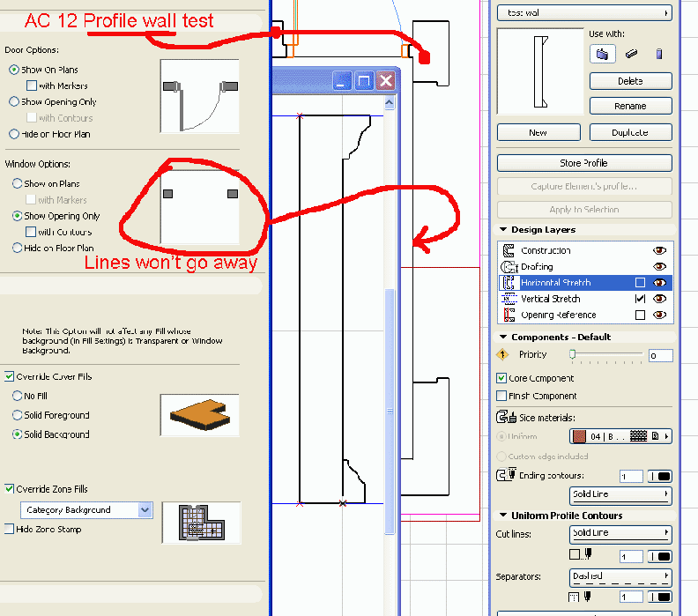Collapse the Components - Default section

(x=503, y=337)
